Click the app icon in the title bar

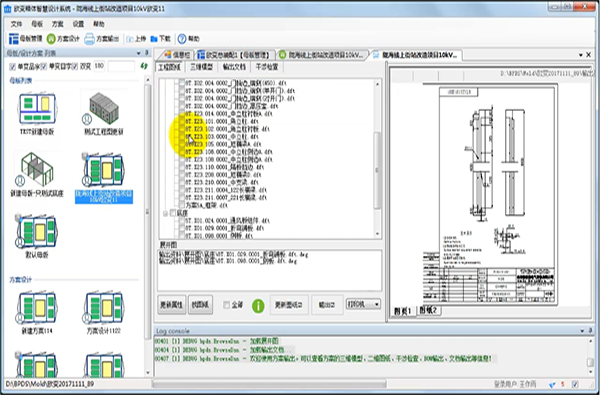click(x=7, y=8)
